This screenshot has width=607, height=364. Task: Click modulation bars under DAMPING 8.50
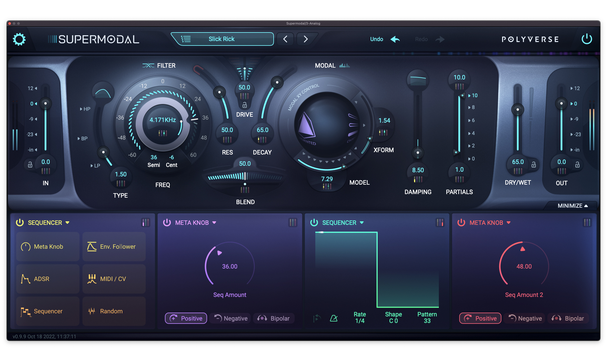(x=418, y=179)
